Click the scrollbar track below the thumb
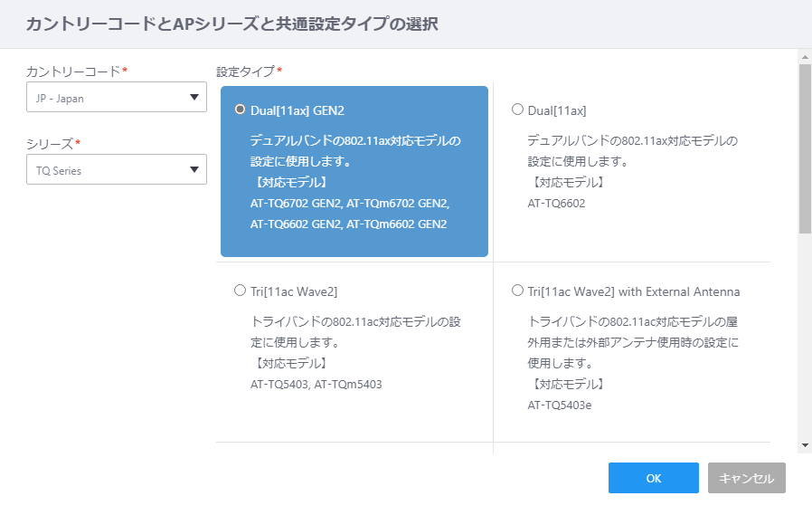 (x=805, y=336)
